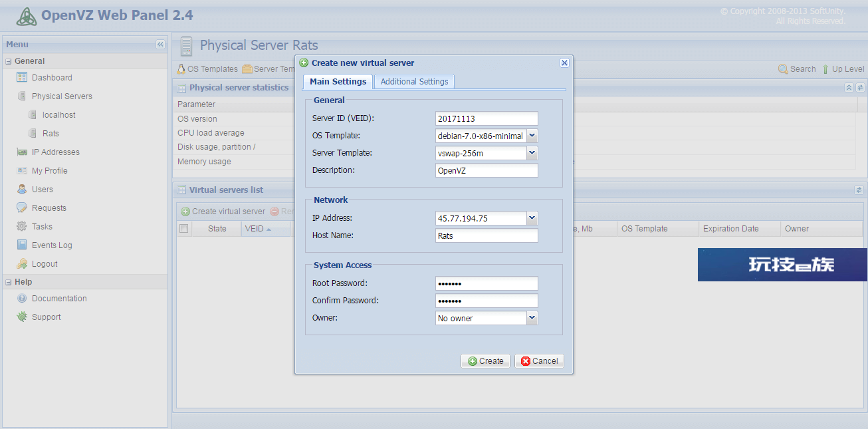The width and height of the screenshot is (868, 429).
Task: Open the Requests page
Action: click(x=49, y=208)
